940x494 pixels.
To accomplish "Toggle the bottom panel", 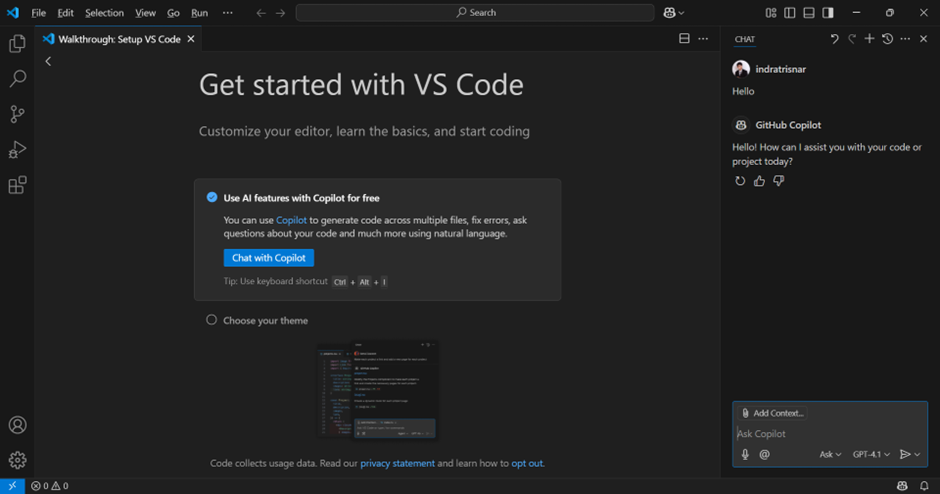I will click(x=809, y=13).
